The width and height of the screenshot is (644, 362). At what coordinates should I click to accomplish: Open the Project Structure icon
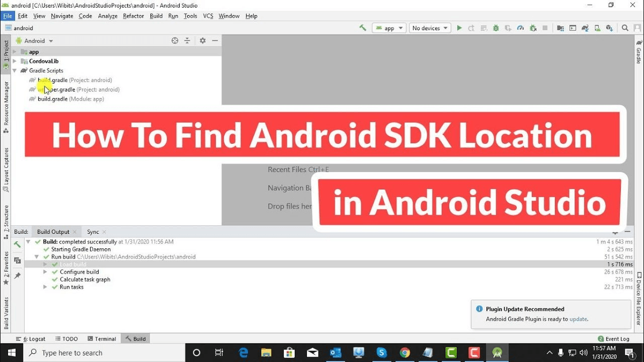pos(560,28)
